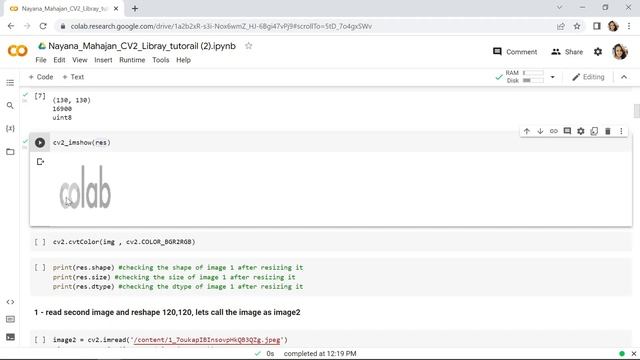Close the bottom status bar

click(633, 353)
